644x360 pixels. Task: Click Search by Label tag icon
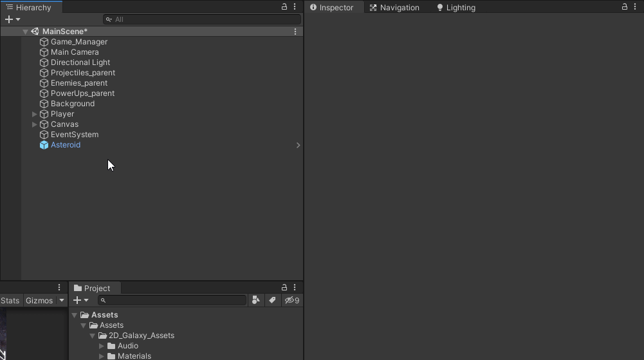[x=272, y=300]
